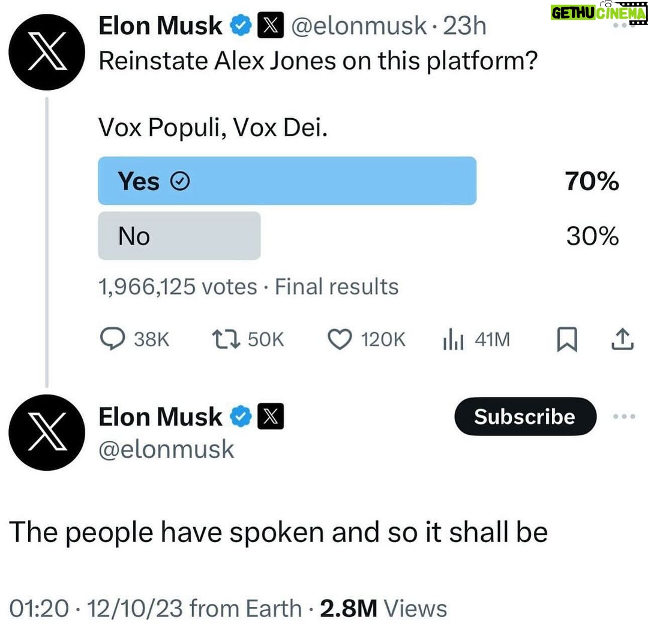Viewport: 648px width, 644px height.
Task: Click the reply icon showing 38K
Action: (x=112, y=339)
